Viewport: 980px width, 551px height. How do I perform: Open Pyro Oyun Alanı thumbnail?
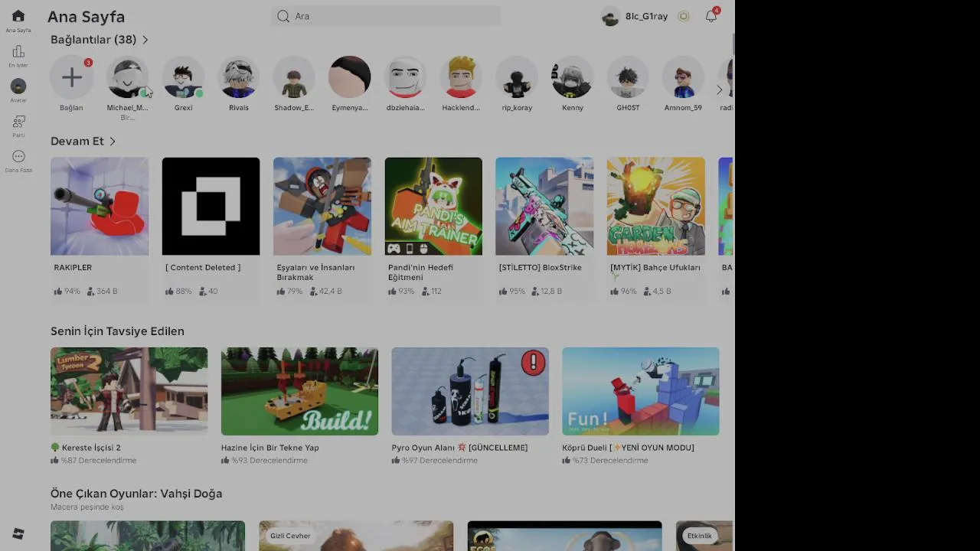470,391
